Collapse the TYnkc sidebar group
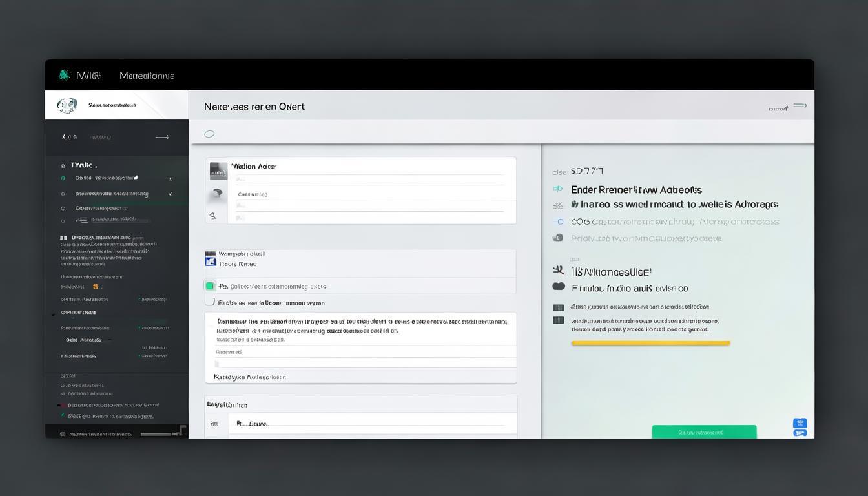This screenshot has width=868, height=496. click(x=63, y=165)
